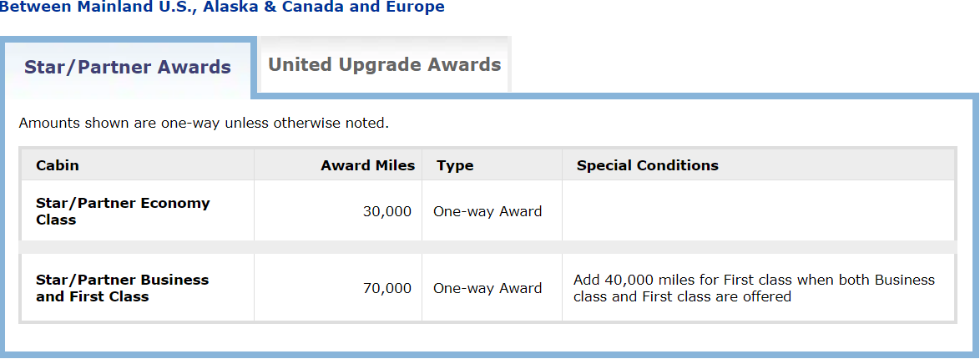Image resolution: width=980 pixels, height=359 pixels.
Task: Click the Add 40,000 miles condition text
Action: (x=754, y=288)
